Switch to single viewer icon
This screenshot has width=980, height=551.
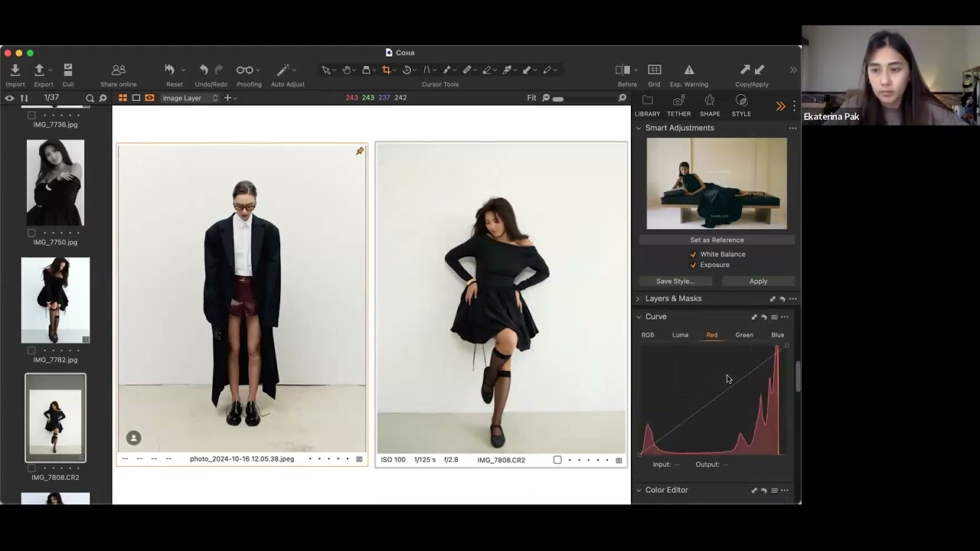[x=136, y=98]
